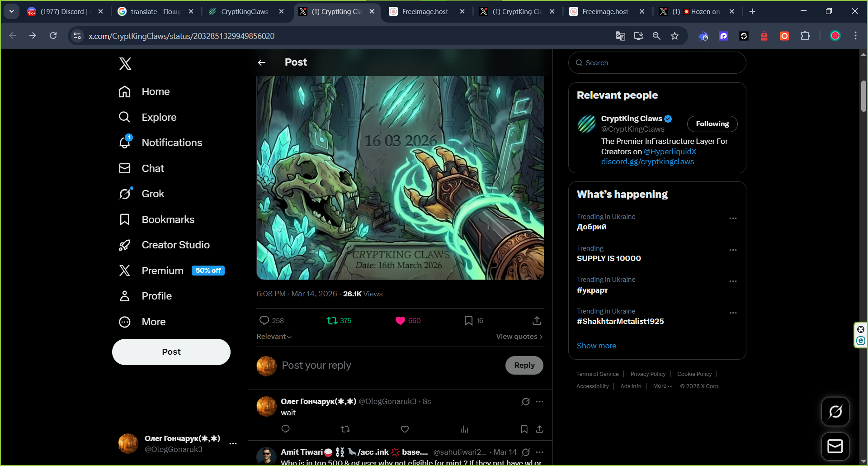Image resolution: width=868 pixels, height=466 pixels.
Task: Open more options for #украрт trend
Action: tap(733, 281)
